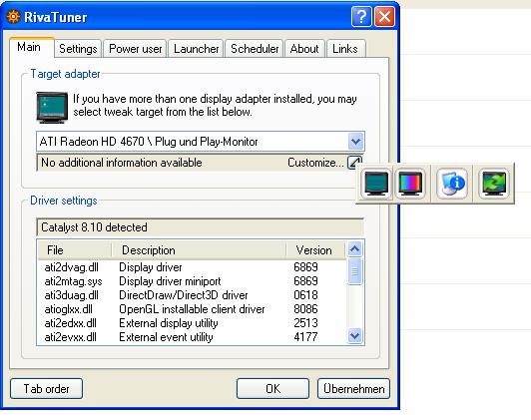Click the RivaTuner gear title icon
Image resolution: width=531 pixels, height=420 pixels.
point(13,17)
